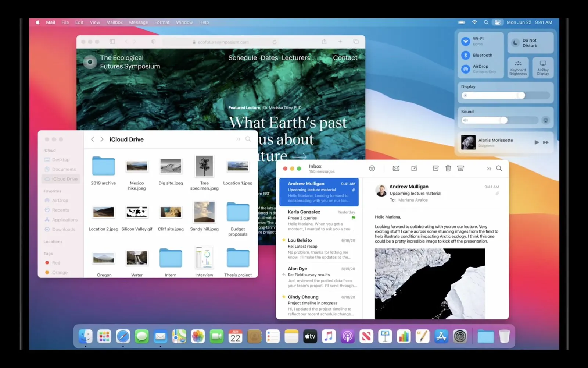Image resolution: width=588 pixels, height=368 pixels.
Task: Open the Format menu in menu bar
Action: tap(162, 22)
